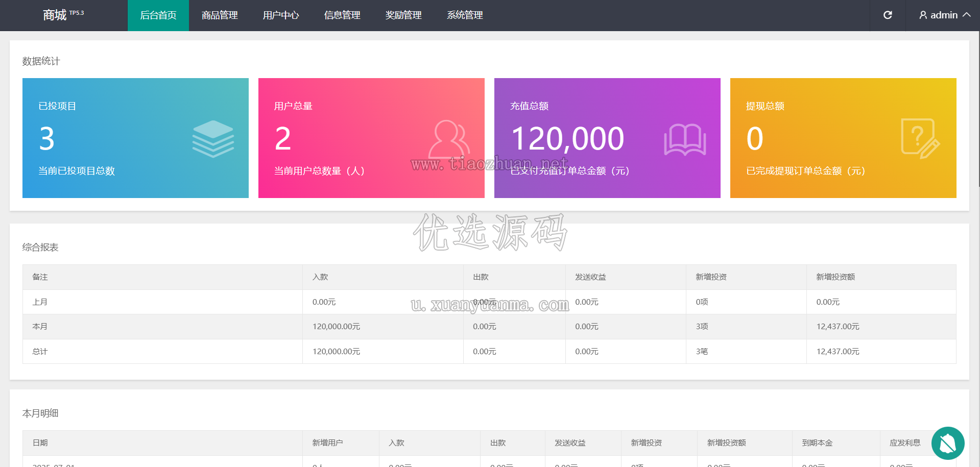The height and width of the screenshot is (467, 980).
Task: Click the refresh icon in top bar
Action: click(x=888, y=15)
